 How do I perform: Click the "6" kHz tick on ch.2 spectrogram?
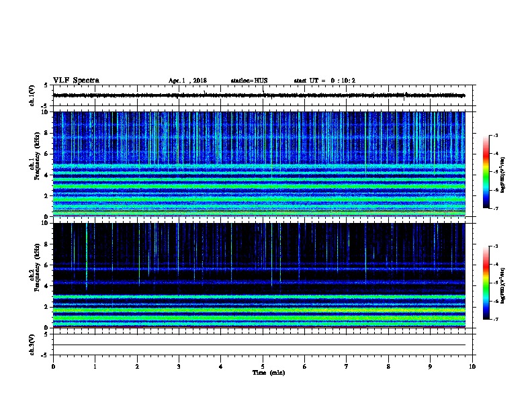[46, 265]
